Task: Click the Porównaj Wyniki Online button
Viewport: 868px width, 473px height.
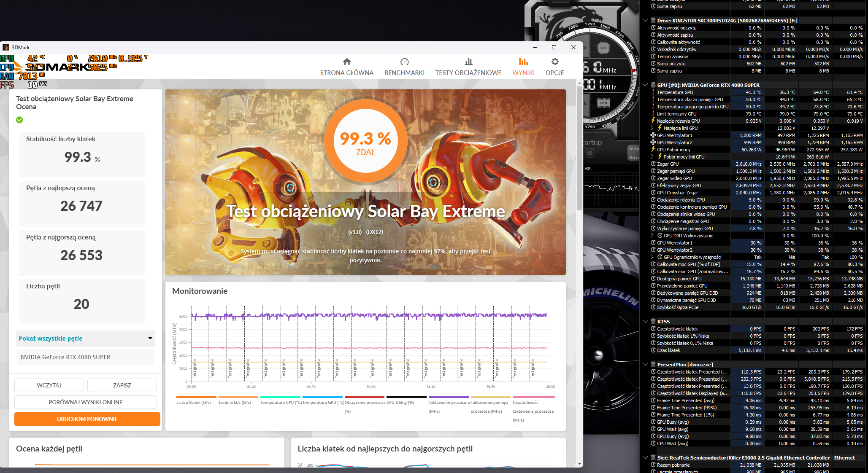Action: [x=86, y=402]
